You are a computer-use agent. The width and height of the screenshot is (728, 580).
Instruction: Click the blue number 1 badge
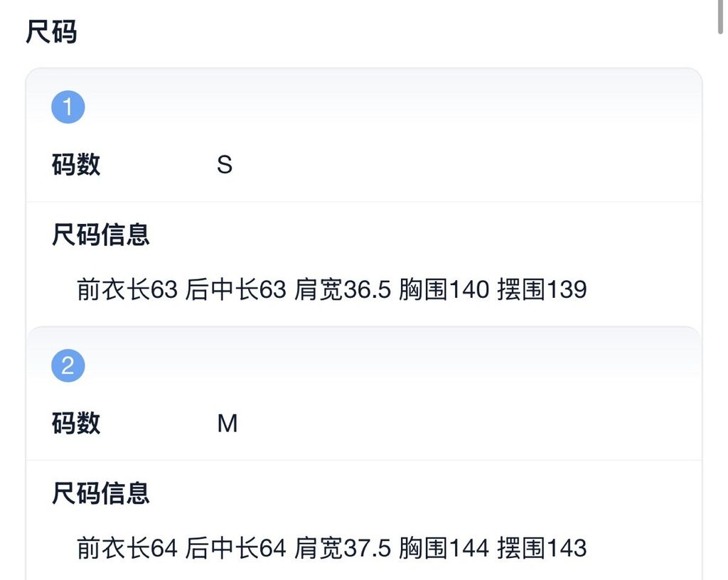coord(68,107)
